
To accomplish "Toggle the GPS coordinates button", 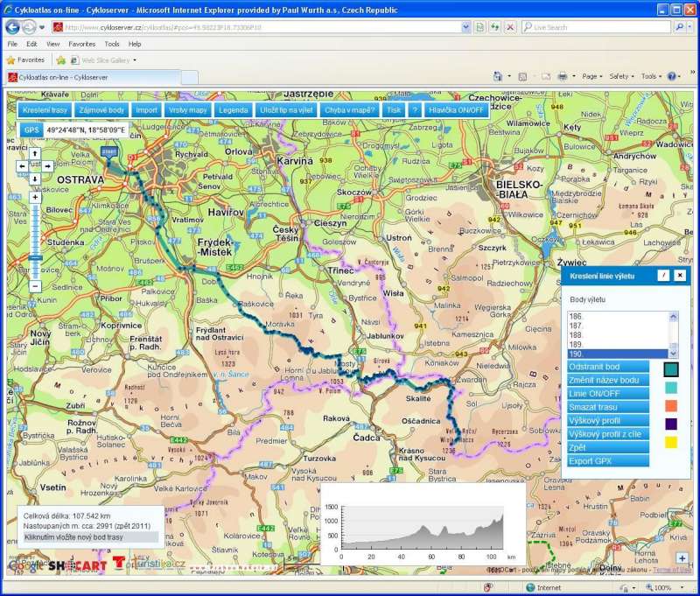I will tap(31, 130).
